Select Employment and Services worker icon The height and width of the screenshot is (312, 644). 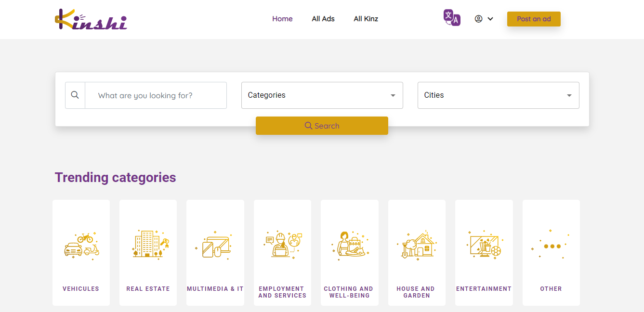point(282,244)
